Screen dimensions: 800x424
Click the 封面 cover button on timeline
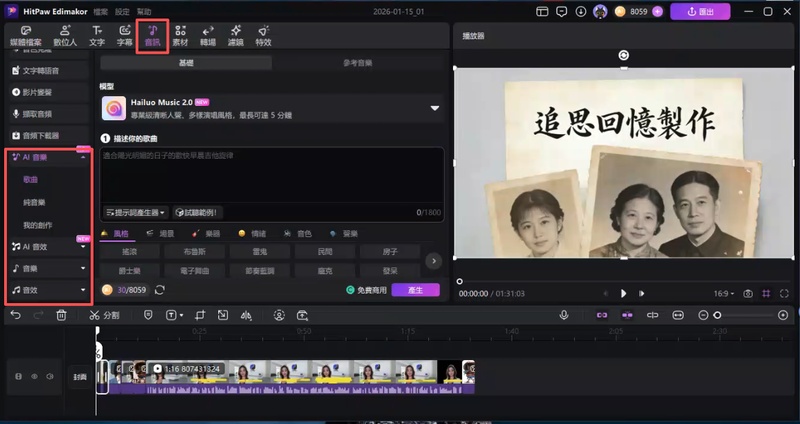click(x=80, y=377)
